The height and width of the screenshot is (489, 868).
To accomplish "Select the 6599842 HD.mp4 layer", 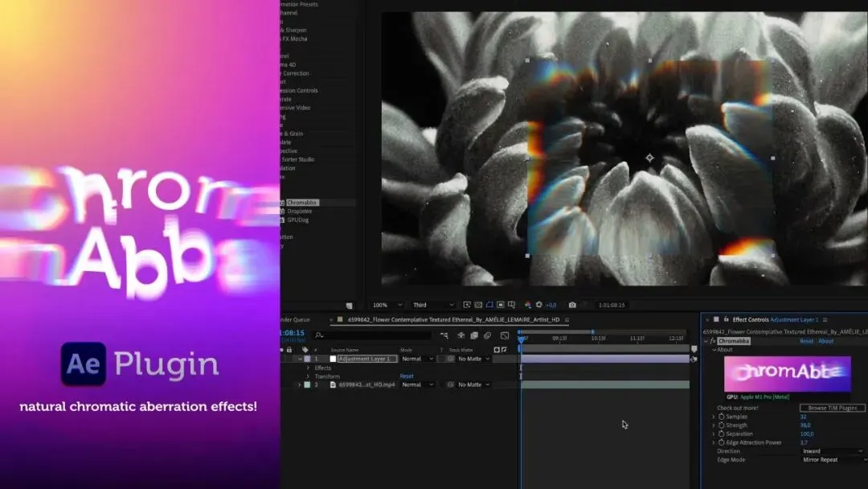I will coord(366,384).
